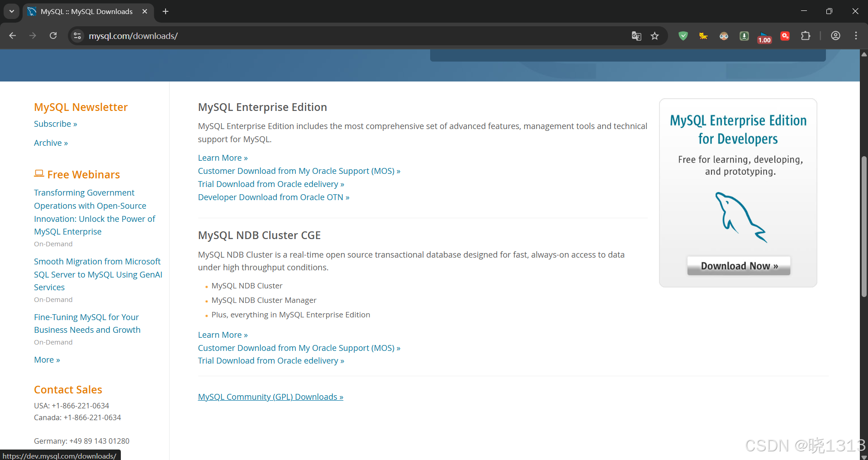Click the MySQL Newsletter heading
Image resolution: width=868 pixels, height=460 pixels.
tap(81, 107)
